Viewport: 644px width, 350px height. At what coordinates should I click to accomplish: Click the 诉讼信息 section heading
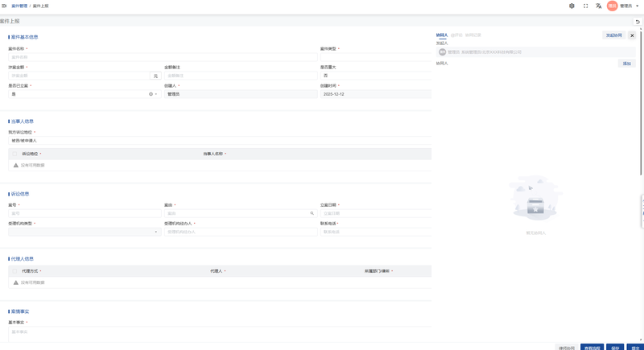click(x=20, y=194)
